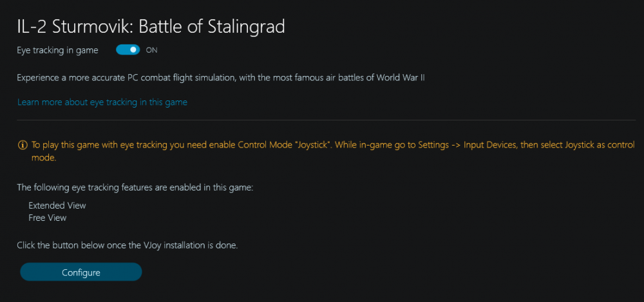This screenshot has width=644, height=302.
Task: Click the horizontal divider under the link
Action: (x=322, y=120)
